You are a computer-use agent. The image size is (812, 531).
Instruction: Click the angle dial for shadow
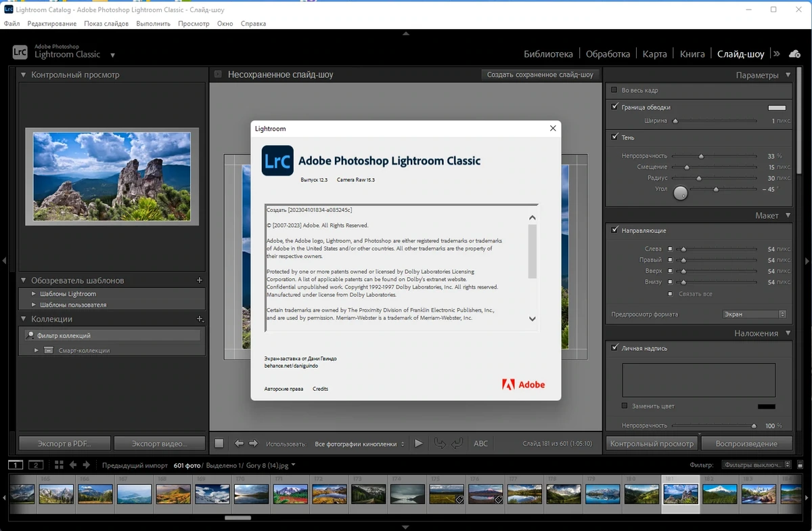[681, 193]
